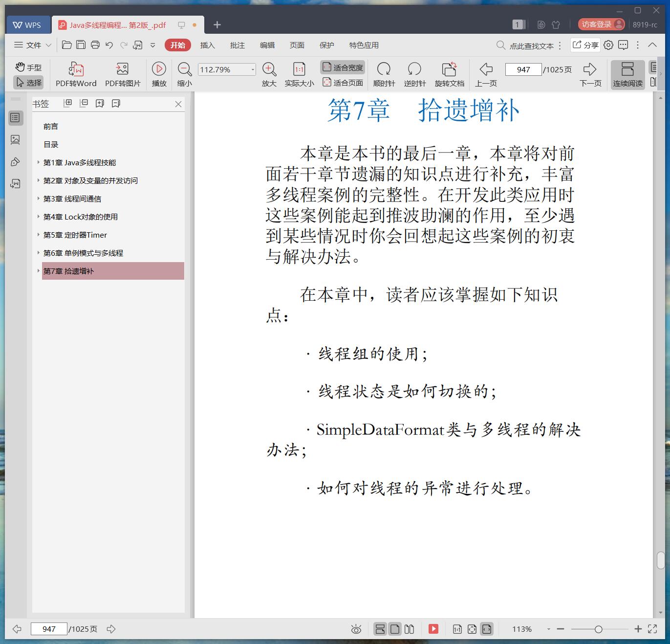Toggle single page layout in status bar
Image resolution: width=670 pixels, height=644 pixels.
[x=395, y=629]
